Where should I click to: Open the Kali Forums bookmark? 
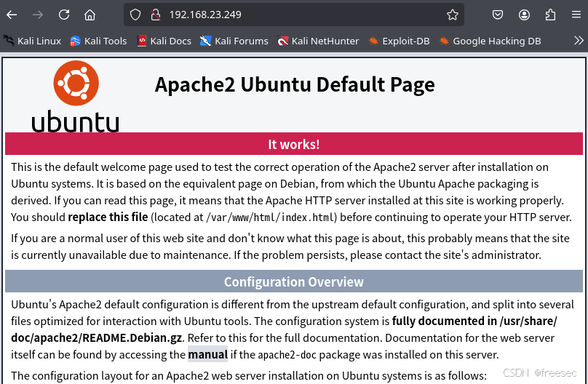click(x=234, y=41)
